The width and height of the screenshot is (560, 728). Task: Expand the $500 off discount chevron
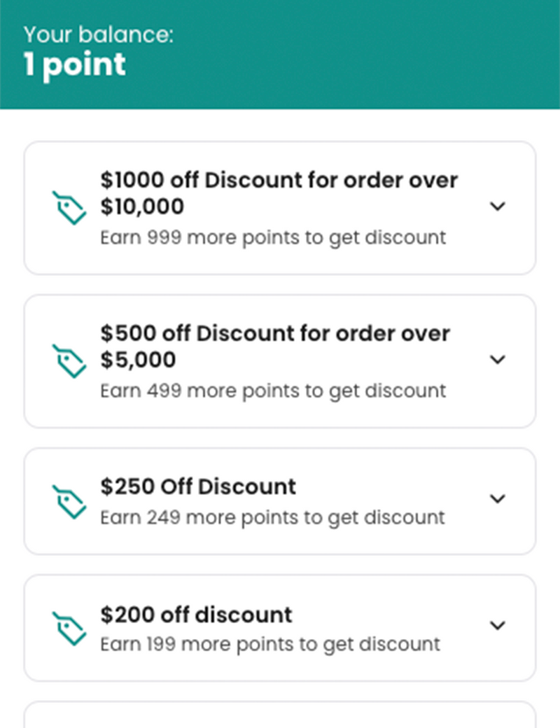tap(497, 360)
